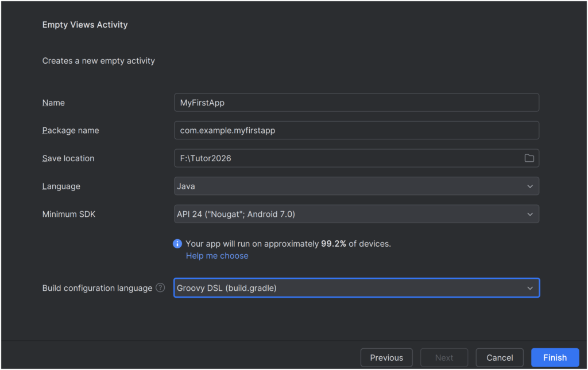Click the blue info icon beside device percentage
The height and width of the screenshot is (370, 588).
(x=177, y=244)
